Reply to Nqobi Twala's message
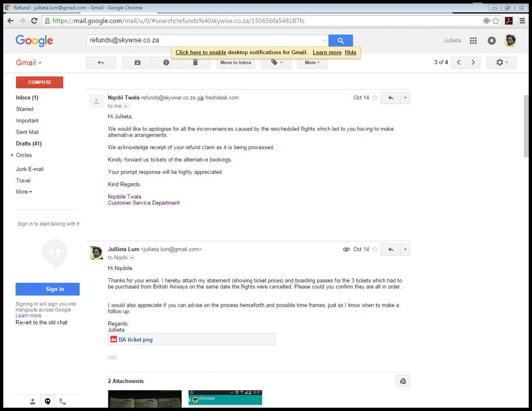The height and width of the screenshot is (411, 532). (x=391, y=98)
